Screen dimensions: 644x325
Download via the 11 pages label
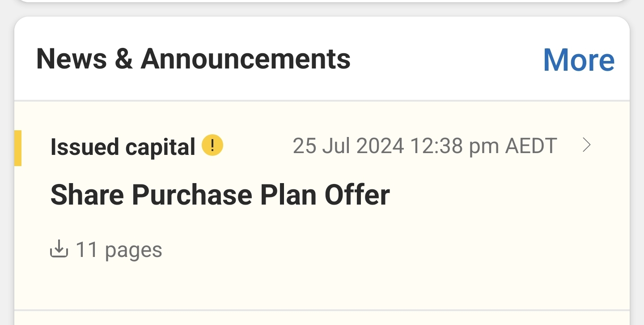(x=119, y=250)
